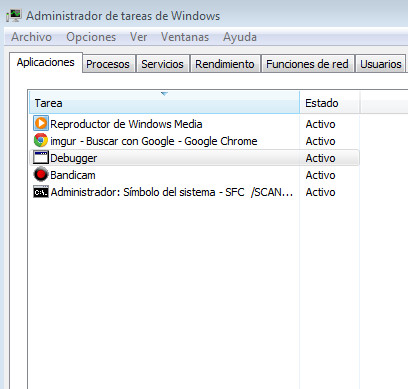Switch to the Aplicaciones tab
The height and width of the screenshot is (389, 408).
[x=46, y=62]
